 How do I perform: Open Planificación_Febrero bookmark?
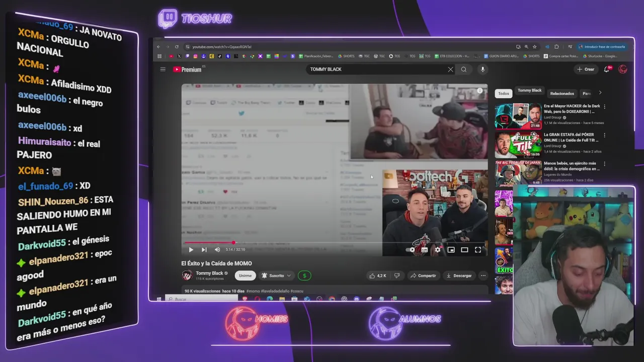317,56
